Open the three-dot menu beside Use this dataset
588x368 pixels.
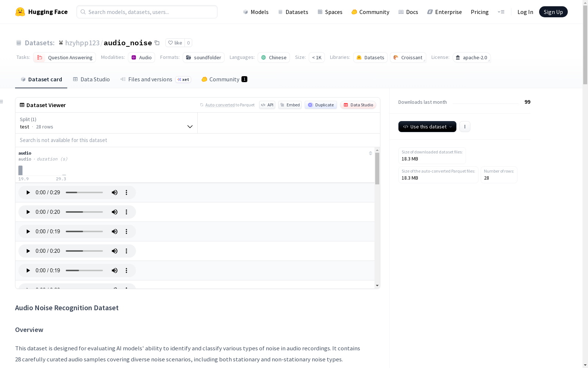[465, 127]
